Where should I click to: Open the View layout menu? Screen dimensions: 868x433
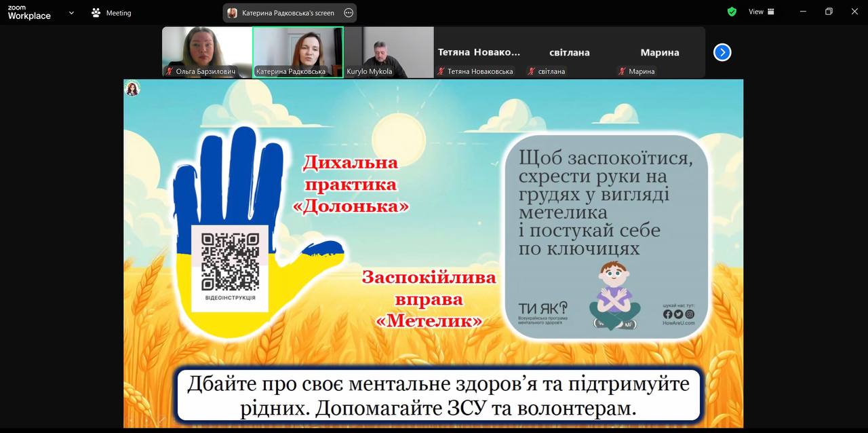pos(761,12)
